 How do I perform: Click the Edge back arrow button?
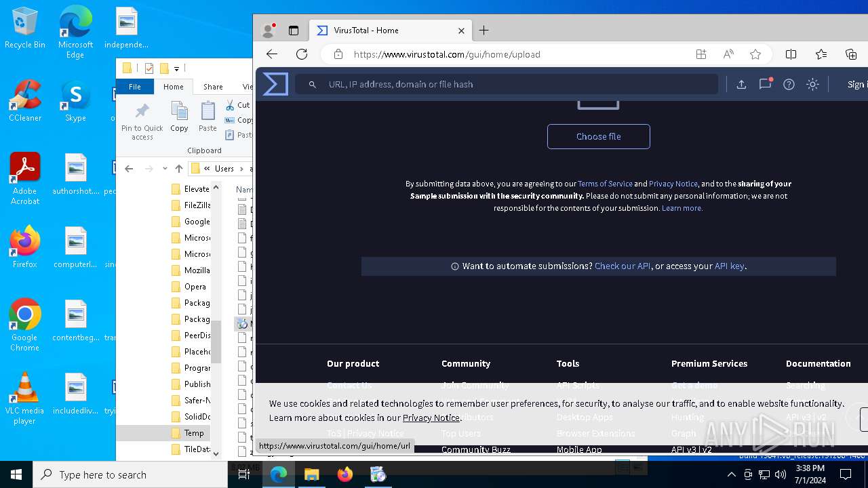point(272,54)
